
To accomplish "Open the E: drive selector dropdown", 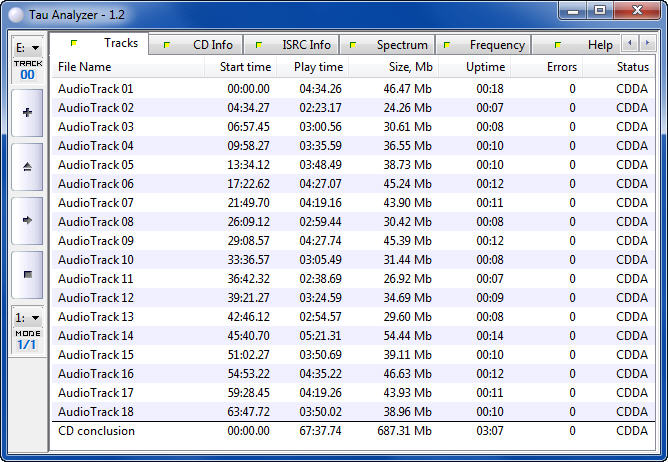I will (x=27, y=47).
